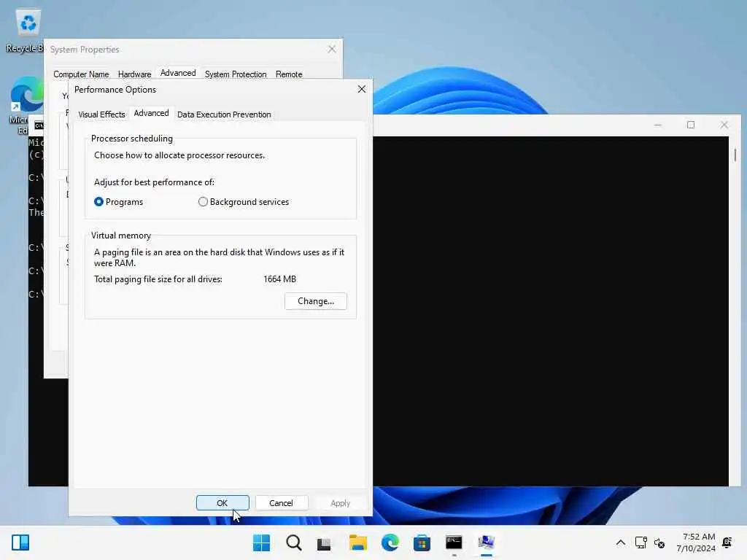Open the Widgets button on the taskbar
The width and height of the screenshot is (747, 560).
click(x=20, y=542)
